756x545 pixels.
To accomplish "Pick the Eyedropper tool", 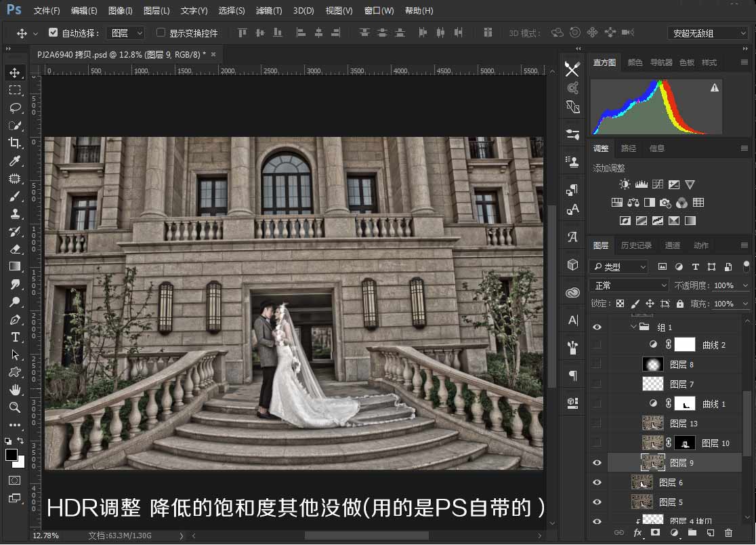I will click(14, 161).
